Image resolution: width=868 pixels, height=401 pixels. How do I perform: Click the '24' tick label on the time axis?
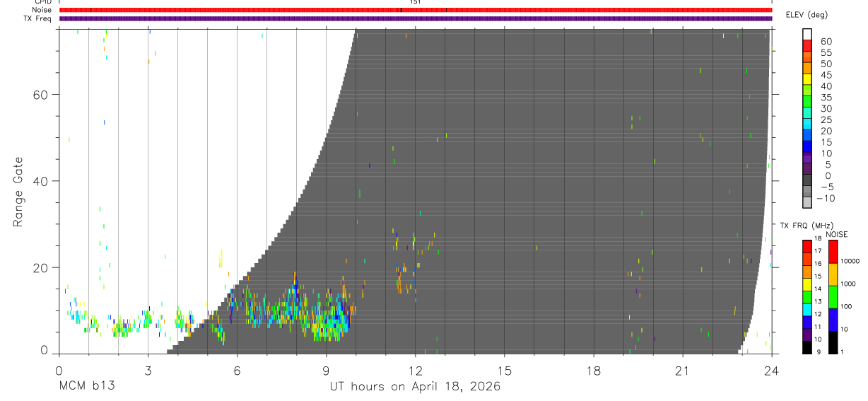(x=771, y=370)
